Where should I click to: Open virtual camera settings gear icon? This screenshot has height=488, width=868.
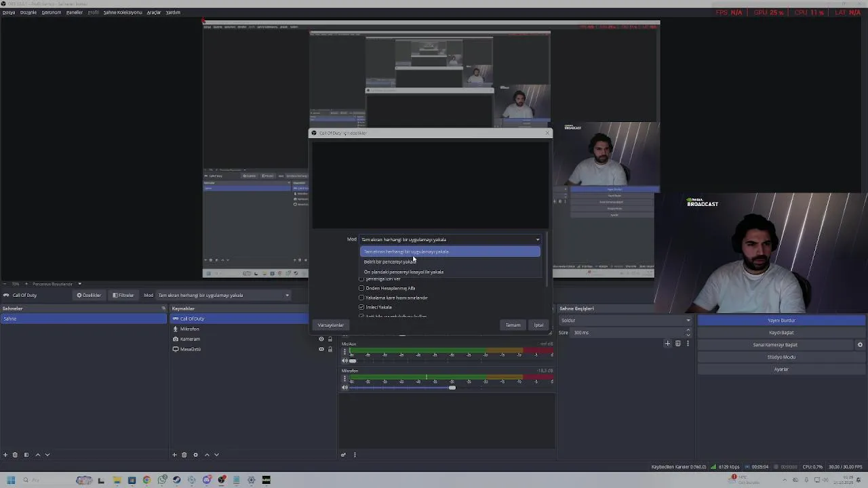pyautogui.click(x=860, y=345)
